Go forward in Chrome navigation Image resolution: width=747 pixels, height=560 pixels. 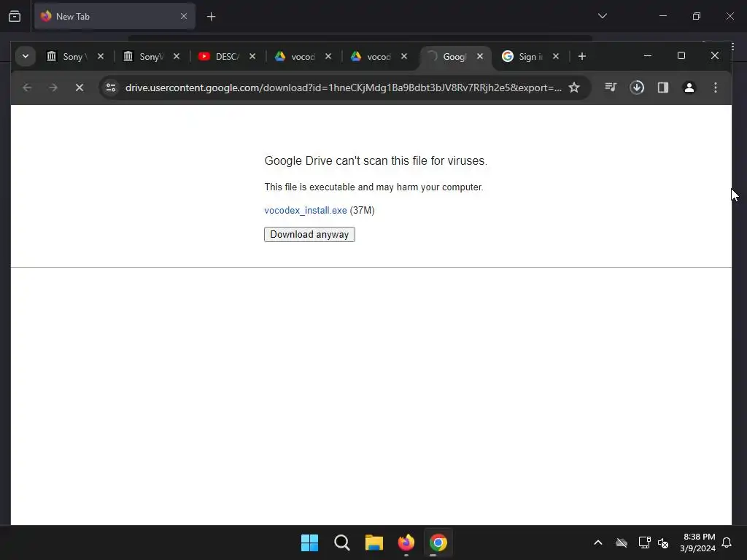point(53,87)
